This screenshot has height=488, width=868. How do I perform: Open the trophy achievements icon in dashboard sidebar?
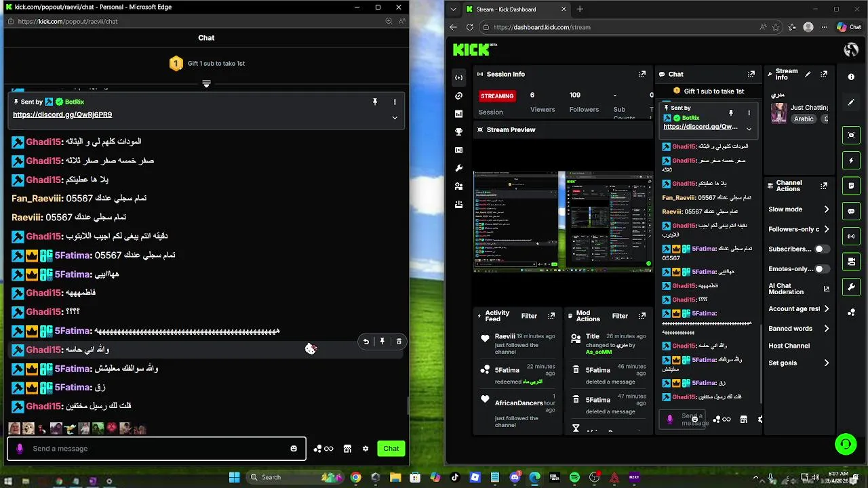pyautogui.click(x=459, y=131)
